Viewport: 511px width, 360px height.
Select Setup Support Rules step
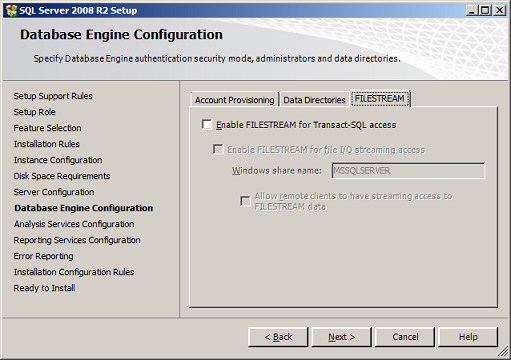[x=53, y=96]
